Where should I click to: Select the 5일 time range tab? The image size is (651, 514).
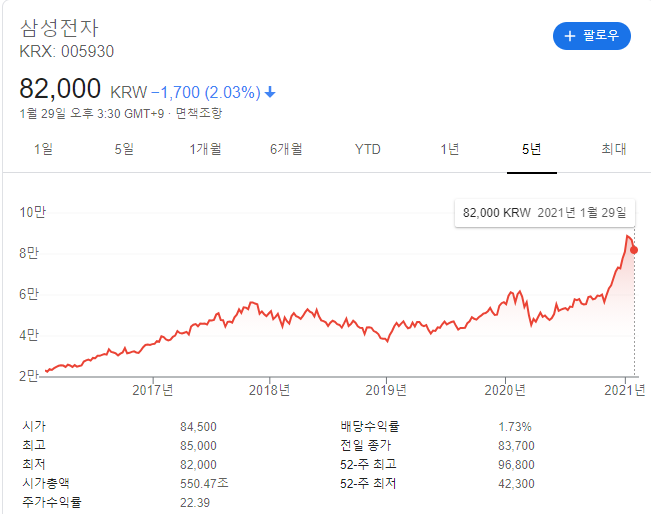(124, 149)
